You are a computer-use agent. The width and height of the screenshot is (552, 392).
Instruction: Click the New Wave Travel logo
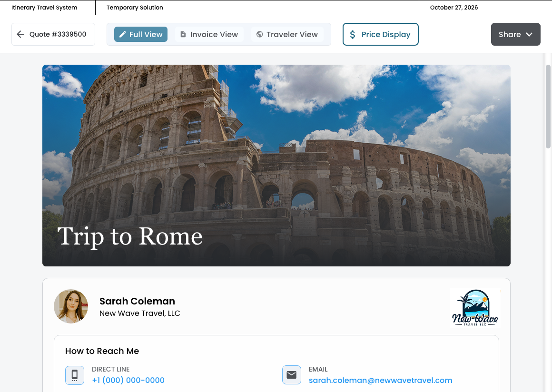(x=474, y=308)
